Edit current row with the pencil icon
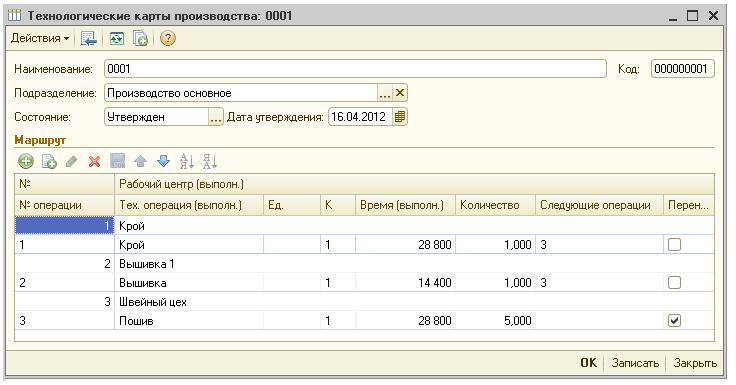 click(71, 162)
